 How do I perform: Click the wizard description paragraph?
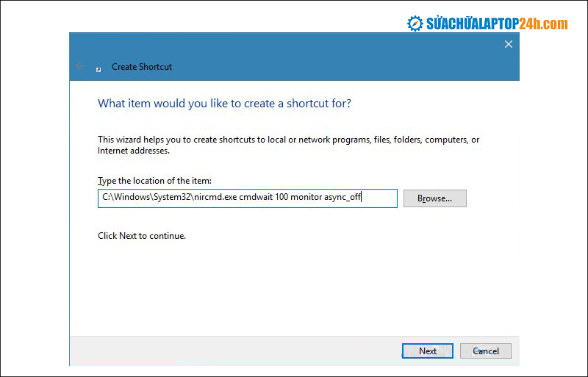pyautogui.click(x=288, y=140)
